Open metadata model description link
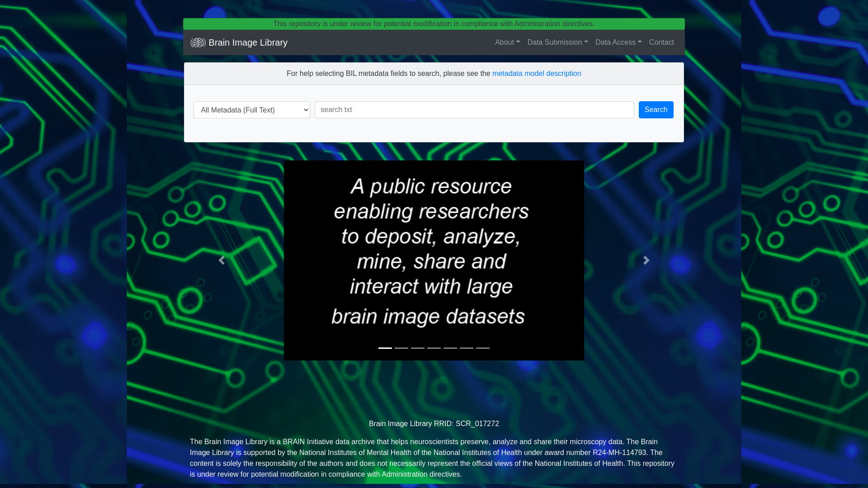This screenshot has height=488, width=868. pos(537,74)
